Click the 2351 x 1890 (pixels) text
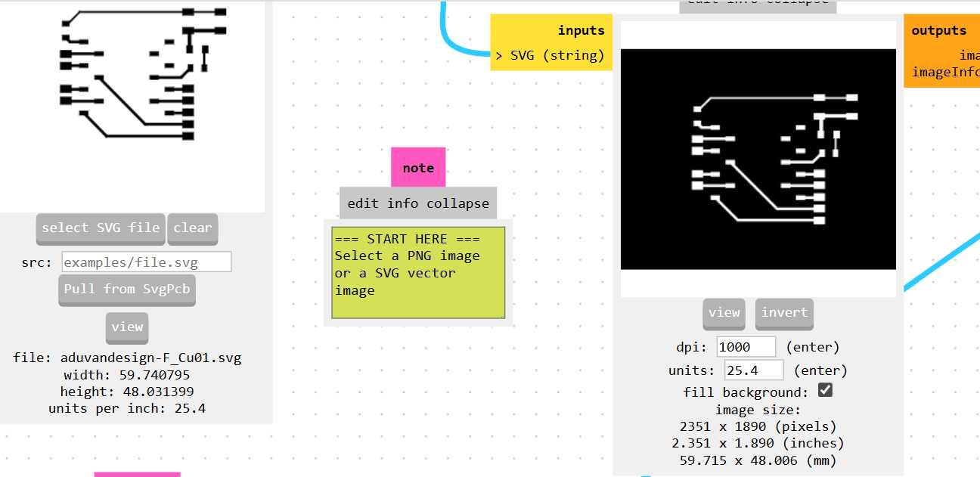 coord(758,426)
